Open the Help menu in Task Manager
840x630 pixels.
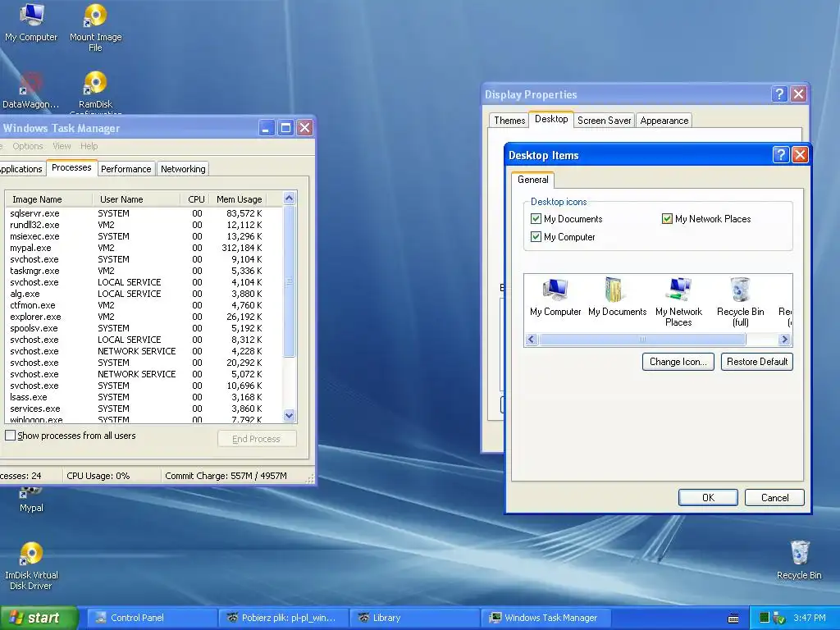89,146
